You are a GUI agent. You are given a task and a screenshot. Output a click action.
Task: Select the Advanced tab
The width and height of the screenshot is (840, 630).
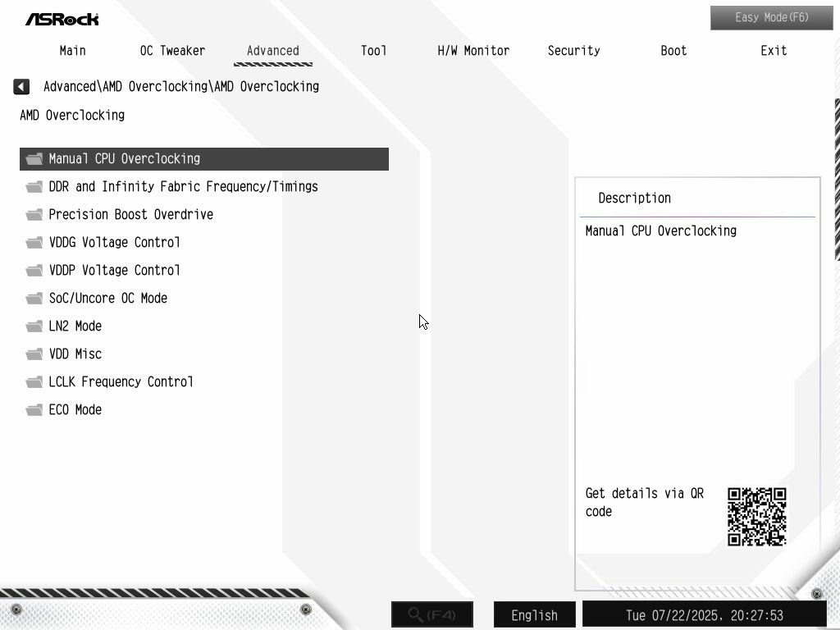pyautogui.click(x=272, y=50)
